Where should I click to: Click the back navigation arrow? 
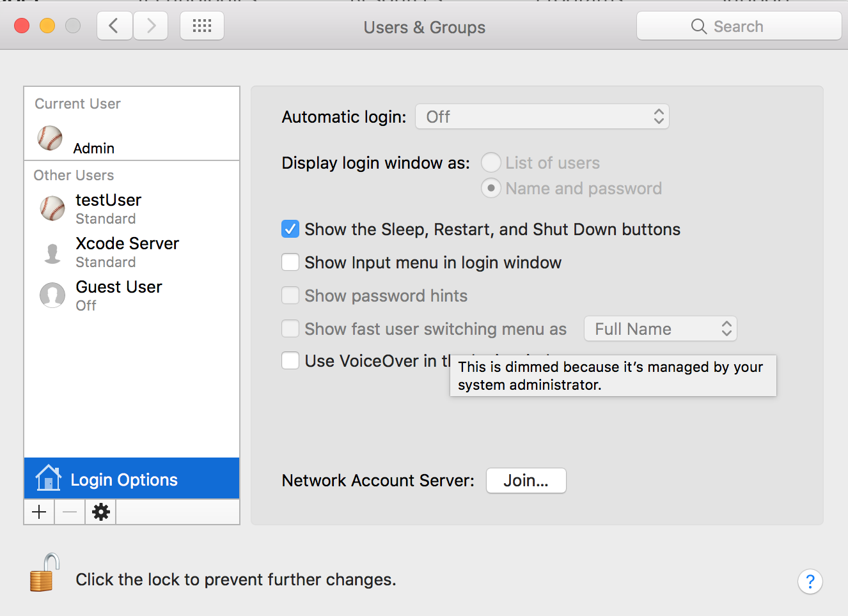pos(114,26)
